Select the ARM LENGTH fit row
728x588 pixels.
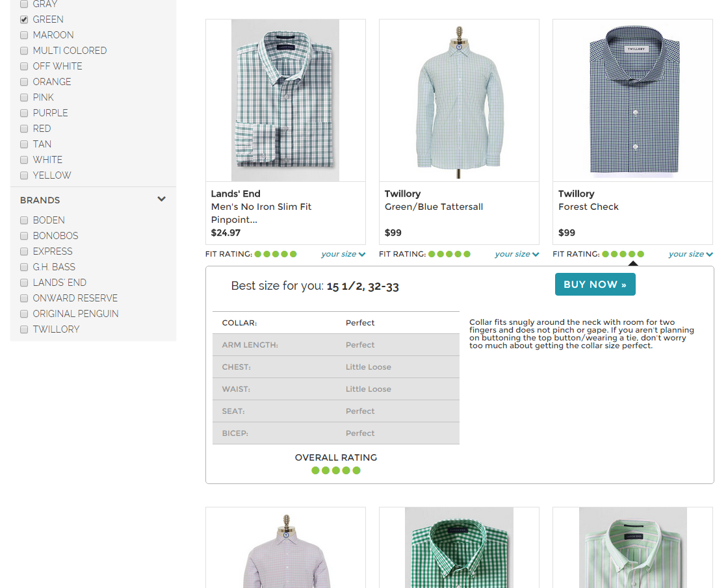pos(335,345)
